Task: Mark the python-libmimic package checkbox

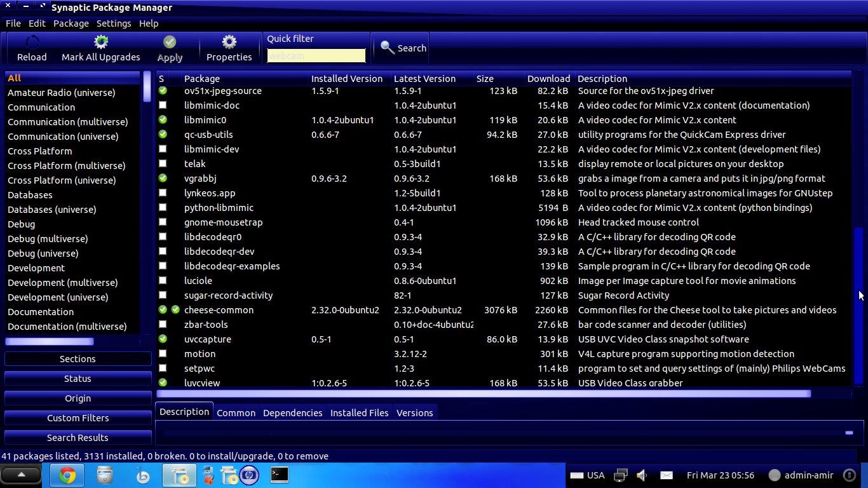Action: click(163, 207)
